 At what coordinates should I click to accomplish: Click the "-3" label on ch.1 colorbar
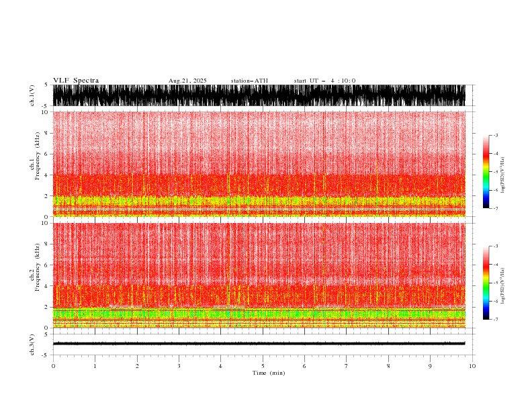pos(495,135)
